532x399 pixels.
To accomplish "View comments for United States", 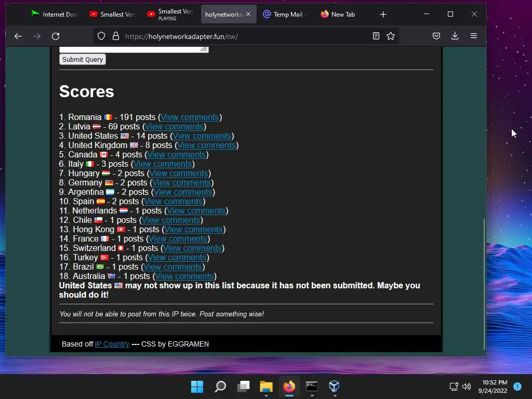I will tap(202, 136).
